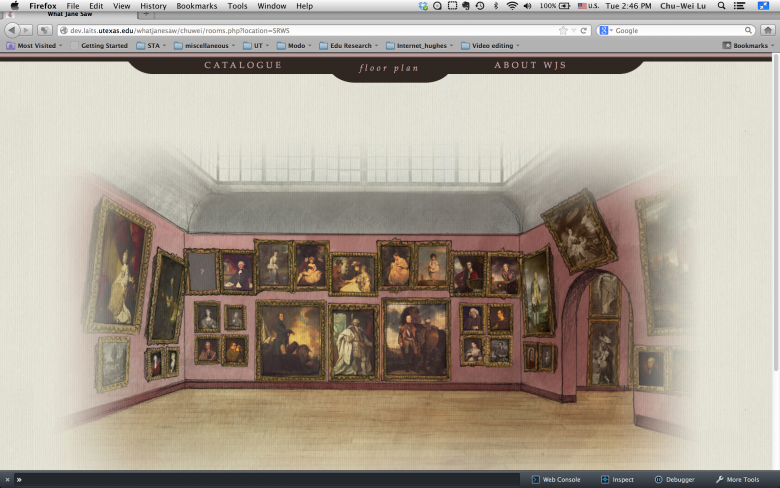Open the Apple menu
Image resolution: width=780 pixels, height=488 pixels.
coord(14,5)
